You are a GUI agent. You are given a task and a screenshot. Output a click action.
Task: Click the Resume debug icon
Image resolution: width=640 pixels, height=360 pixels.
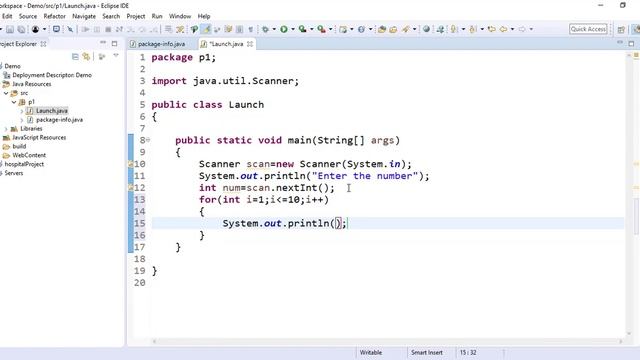(85, 29)
